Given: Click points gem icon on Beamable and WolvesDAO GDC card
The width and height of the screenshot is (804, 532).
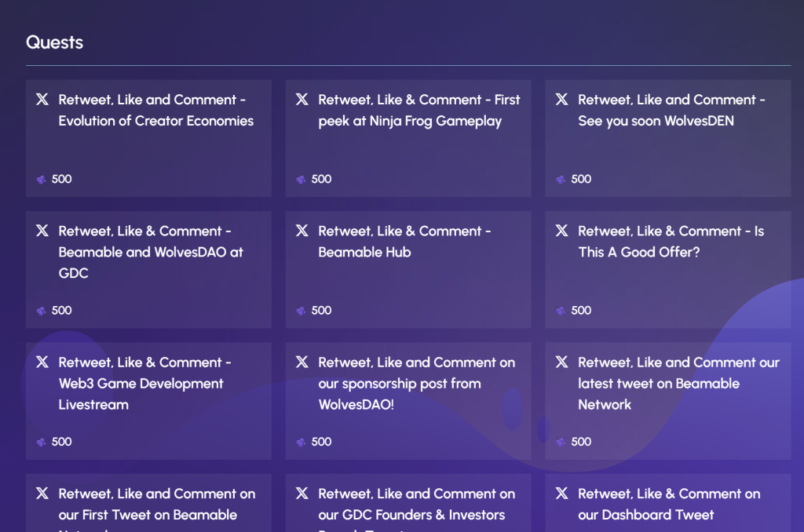Looking at the screenshot, I should tap(42, 311).
